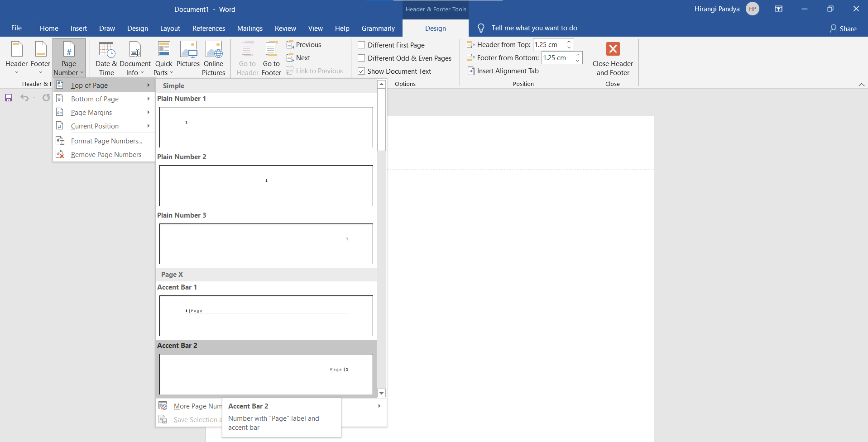Expand Top of Page submenu

point(104,86)
